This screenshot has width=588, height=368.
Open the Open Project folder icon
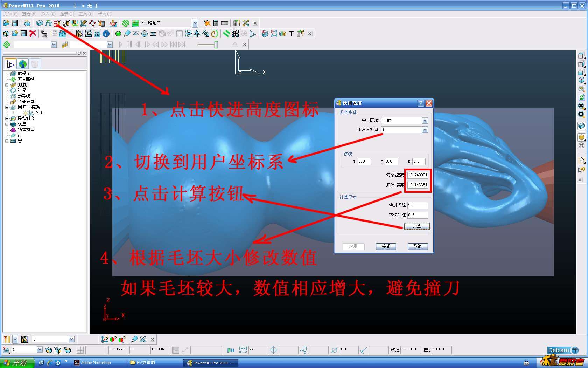click(6, 23)
